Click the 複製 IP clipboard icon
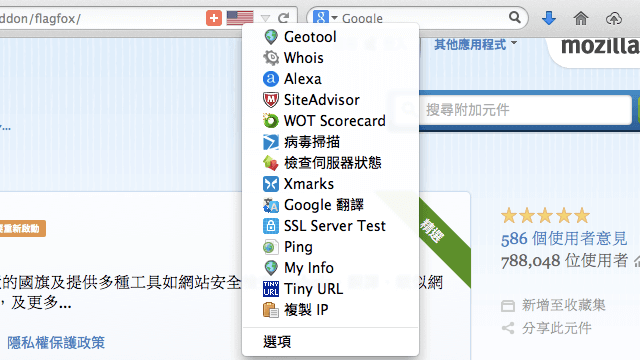 click(271, 310)
